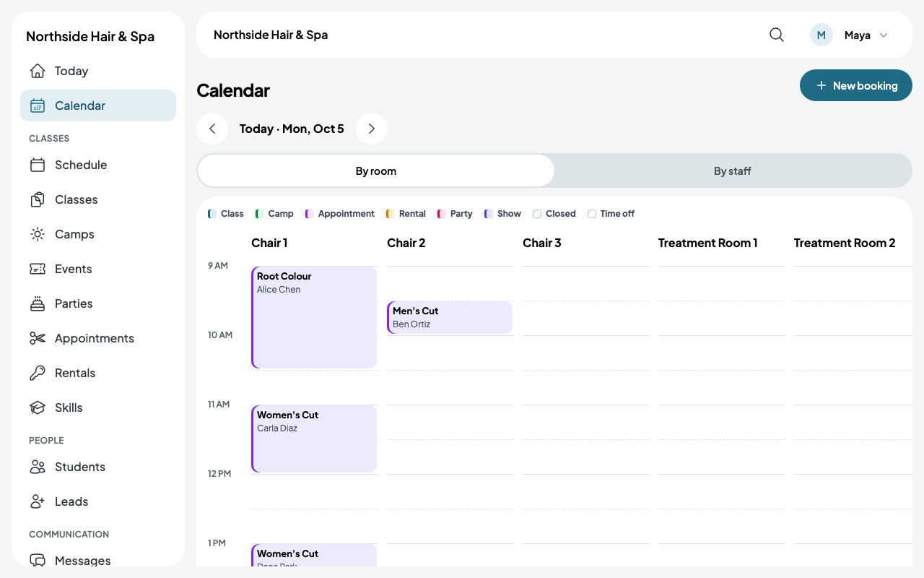Open Women's Cut appointment for Carla Diaz
924x578 pixels.
314,439
